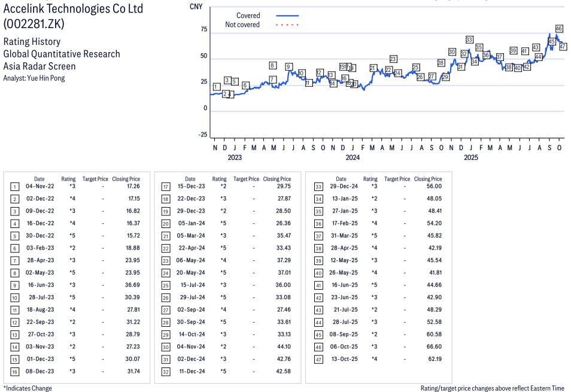Select marker 8 on the price chart
This screenshot has height=392, width=571.
click(272, 66)
